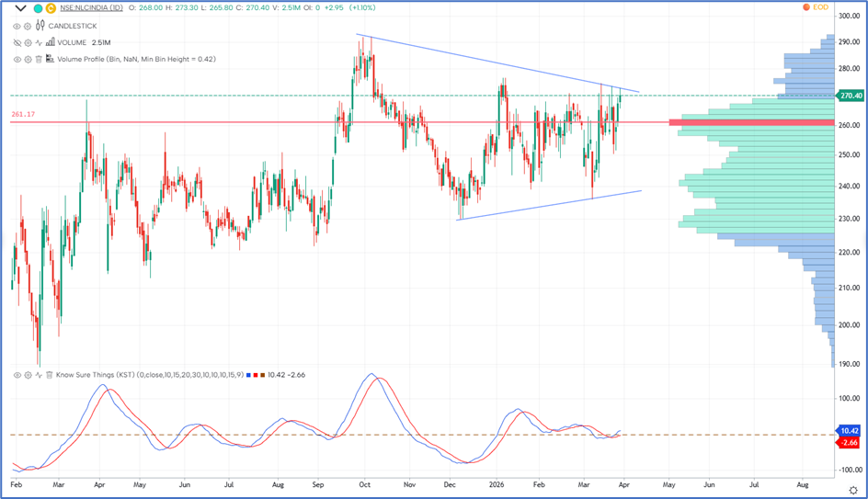
Task: Select the Know Sure Things (KST) label
Action: coord(150,375)
